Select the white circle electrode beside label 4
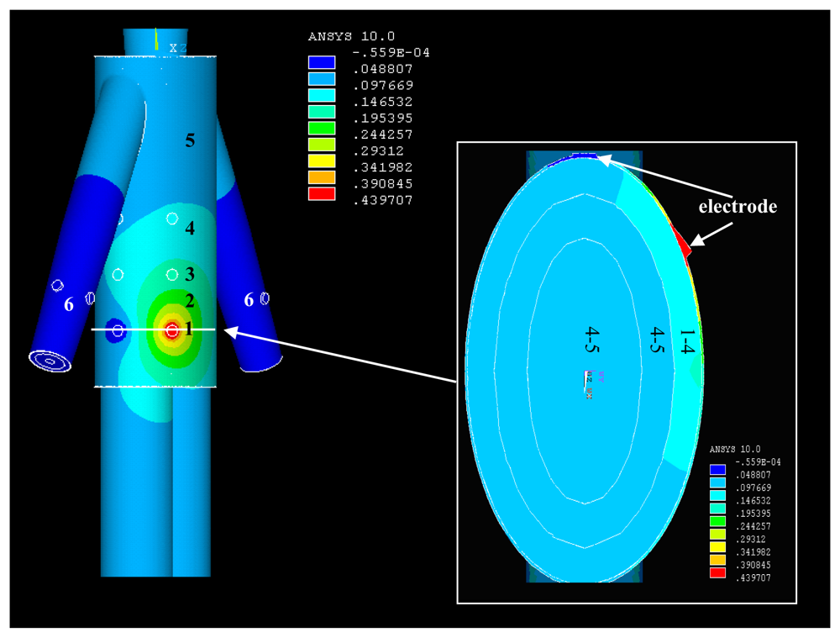Viewport: 840px width, 638px height. [172, 219]
